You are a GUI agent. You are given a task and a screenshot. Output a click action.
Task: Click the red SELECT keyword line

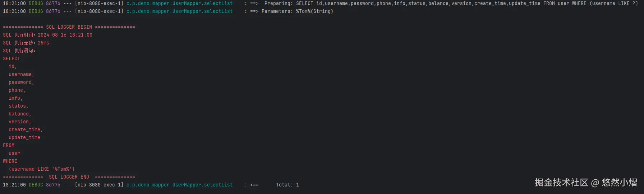click(x=11, y=58)
